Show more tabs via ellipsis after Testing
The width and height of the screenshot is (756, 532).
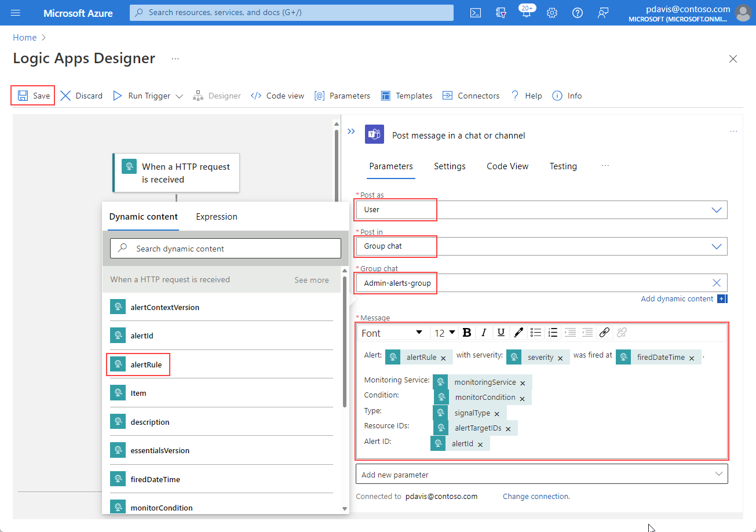(605, 166)
